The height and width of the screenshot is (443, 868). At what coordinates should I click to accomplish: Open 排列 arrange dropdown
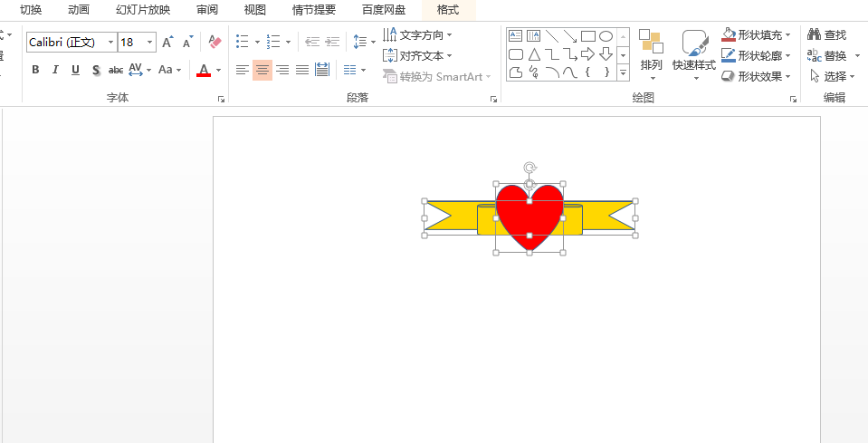[x=652, y=55]
